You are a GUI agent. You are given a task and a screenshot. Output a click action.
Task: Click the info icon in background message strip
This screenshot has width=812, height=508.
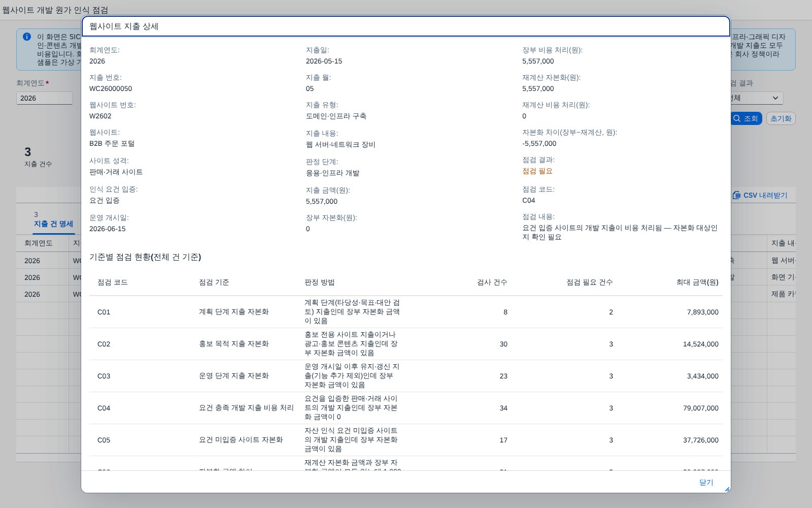27,37
